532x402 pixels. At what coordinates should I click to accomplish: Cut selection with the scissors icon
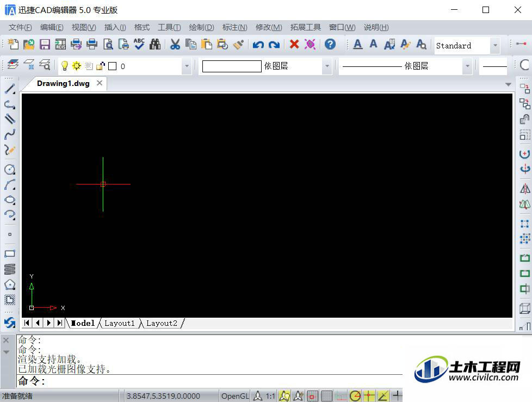[175, 44]
